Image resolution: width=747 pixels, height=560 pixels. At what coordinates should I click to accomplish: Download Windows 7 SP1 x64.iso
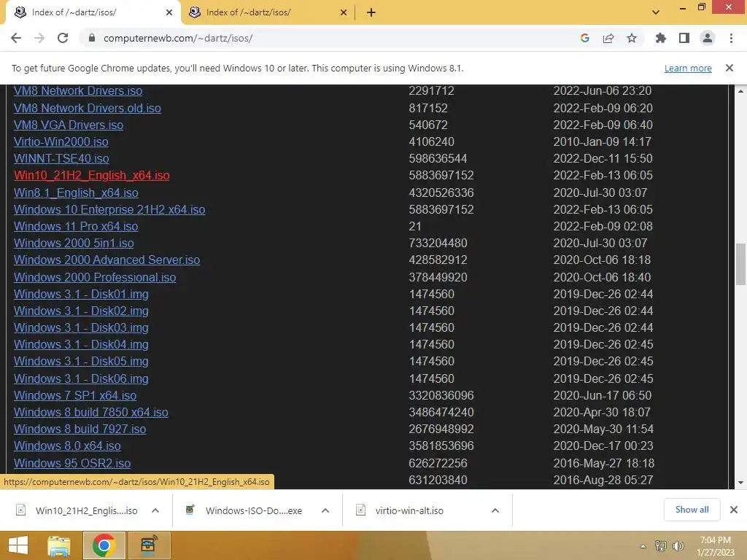(x=75, y=395)
